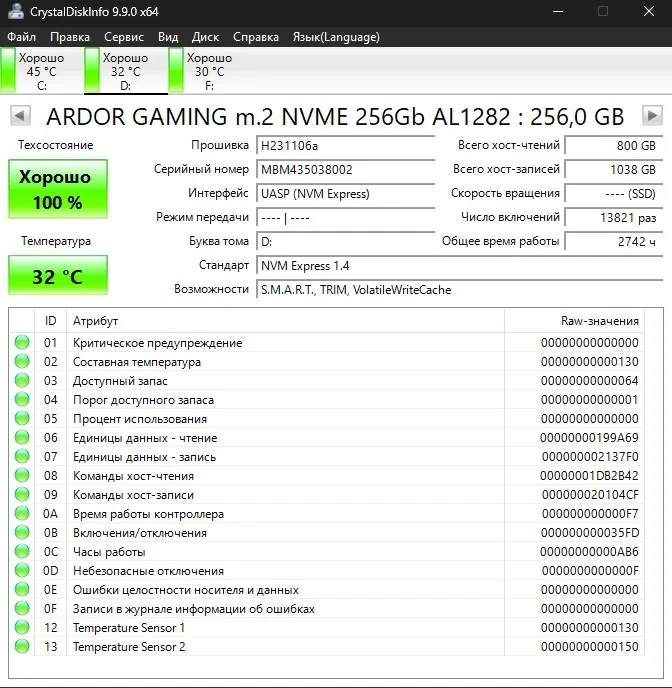Select attribute text Составная температура
672x688 pixels.
137,362
